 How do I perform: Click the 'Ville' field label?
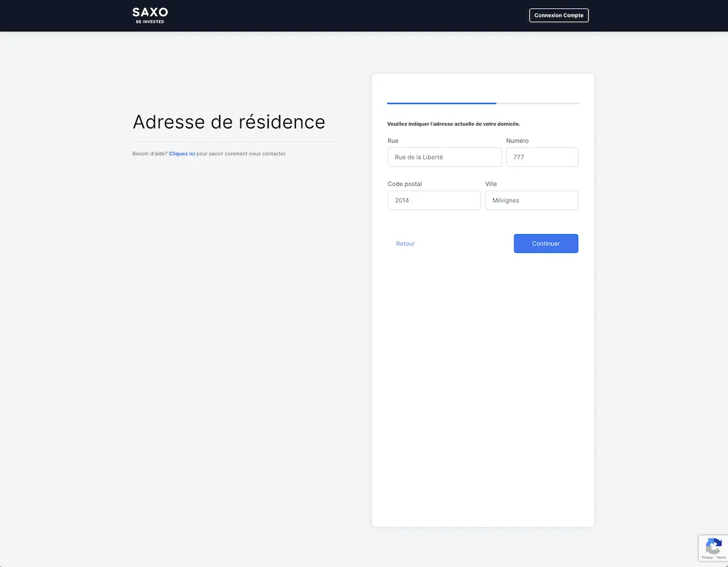[491, 184]
